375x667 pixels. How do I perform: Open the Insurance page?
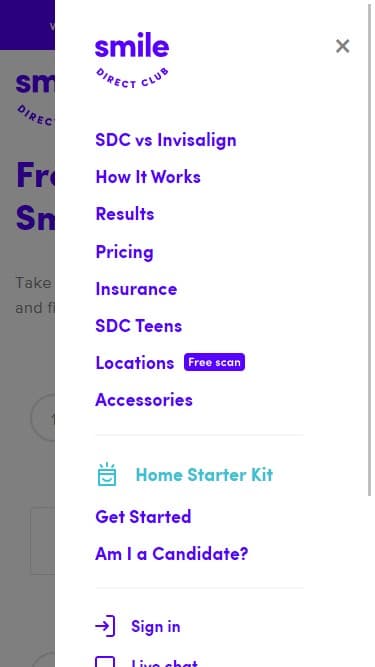tap(136, 289)
